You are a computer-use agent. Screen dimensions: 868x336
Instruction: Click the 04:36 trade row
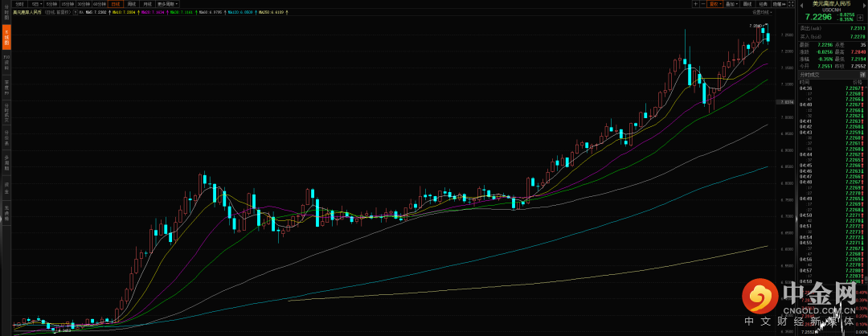[832, 88]
